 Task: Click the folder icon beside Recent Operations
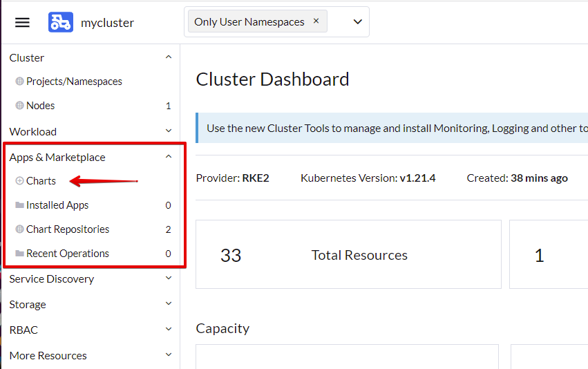[x=19, y=253]
